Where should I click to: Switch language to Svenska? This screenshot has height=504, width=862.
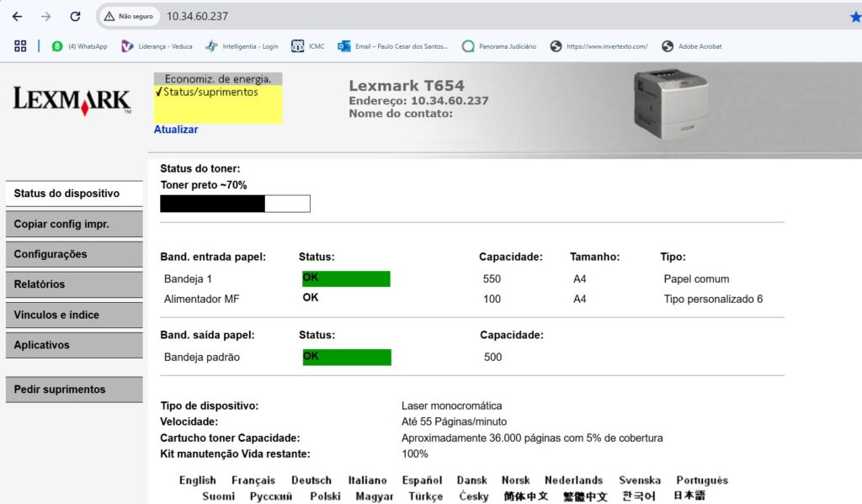(x=640, y=480)
